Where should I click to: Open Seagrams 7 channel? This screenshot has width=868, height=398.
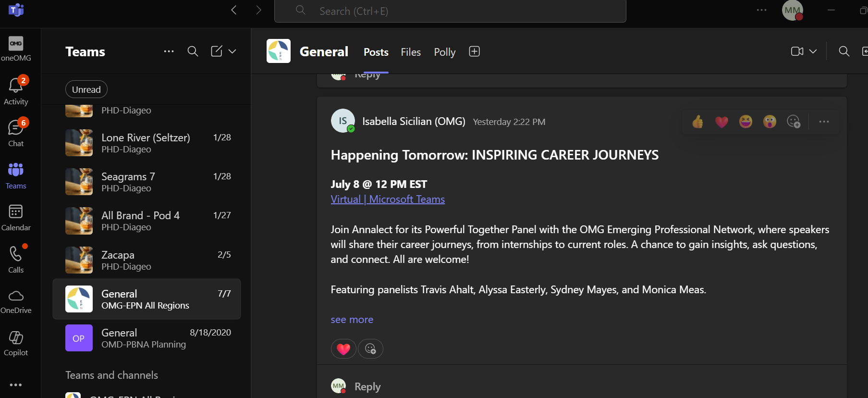[147, 182]
